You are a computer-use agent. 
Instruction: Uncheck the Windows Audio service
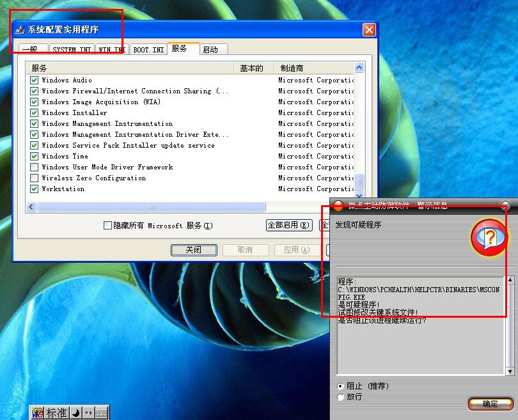(x=35, y=81)
